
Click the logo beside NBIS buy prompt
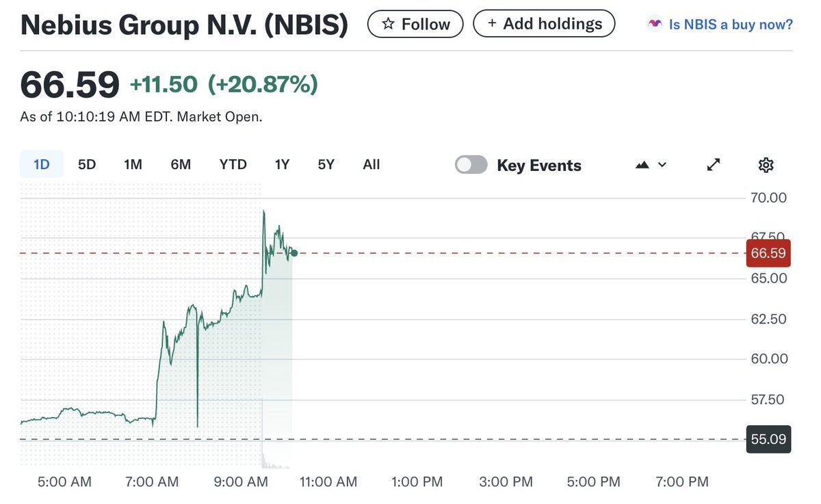[655, 25]
